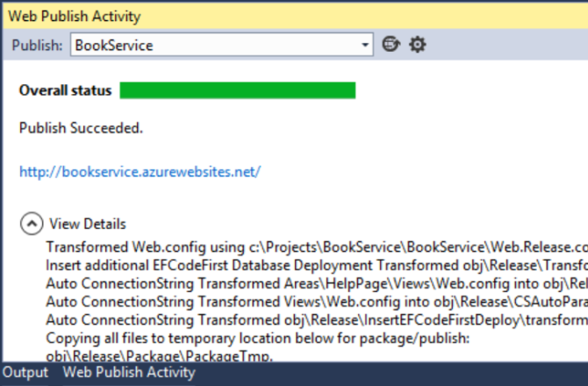Switch to the Output tab
The image size is (588, 386).
(x=25, y=373)
